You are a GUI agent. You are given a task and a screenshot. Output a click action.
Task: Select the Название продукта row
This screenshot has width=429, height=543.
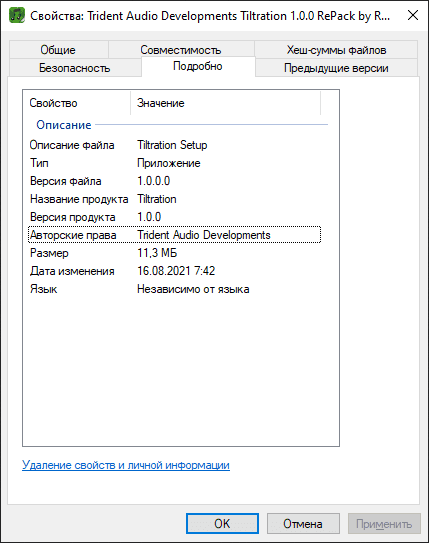point(175,199)
